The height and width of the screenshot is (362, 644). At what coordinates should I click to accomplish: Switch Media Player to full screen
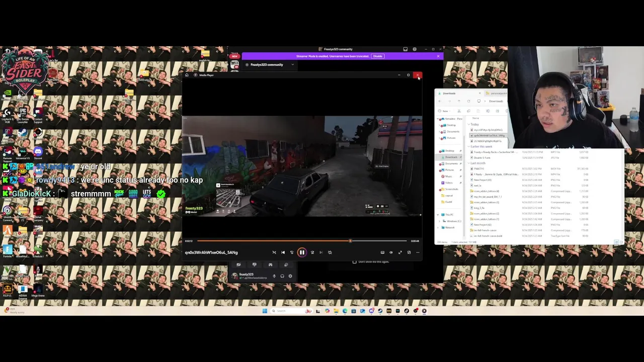pyautogui.click(x=400, y=252)
